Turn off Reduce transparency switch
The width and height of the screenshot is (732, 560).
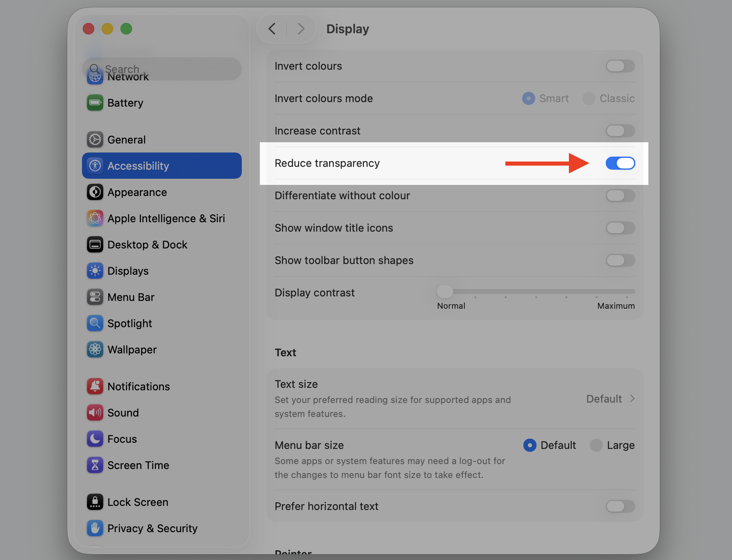click(x=621, y=163)
